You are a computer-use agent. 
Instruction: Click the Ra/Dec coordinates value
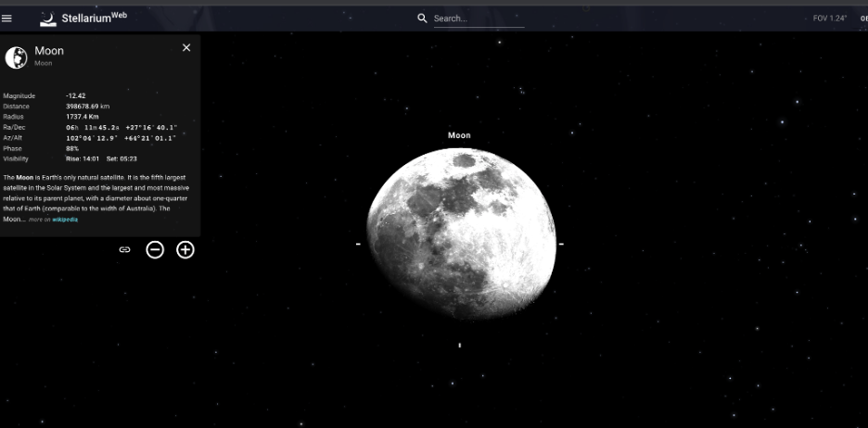tap(121, 127)
